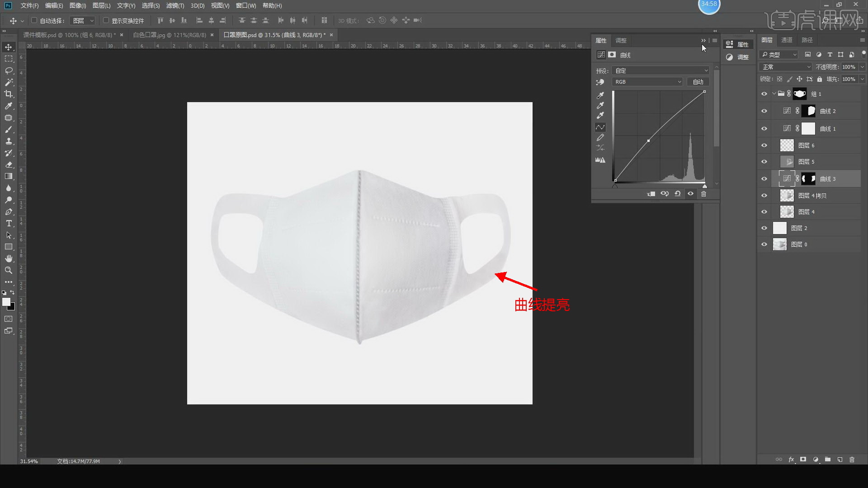Collapse the properties panel with double arrows

point(703,41)
